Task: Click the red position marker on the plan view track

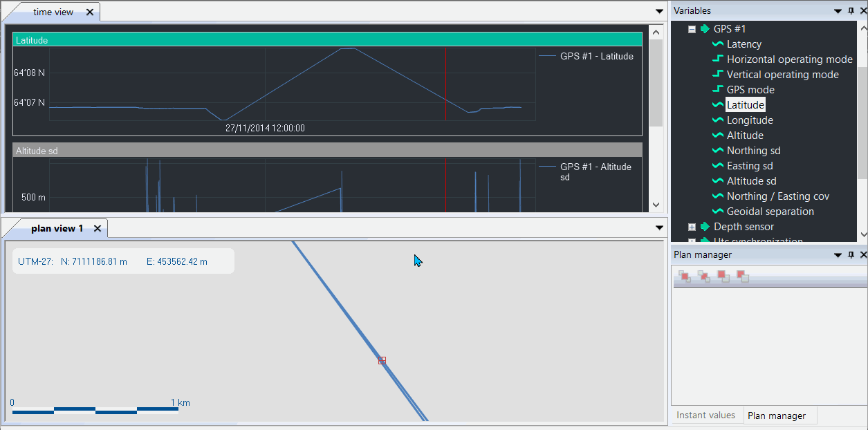Action: (x=382, y=361)
